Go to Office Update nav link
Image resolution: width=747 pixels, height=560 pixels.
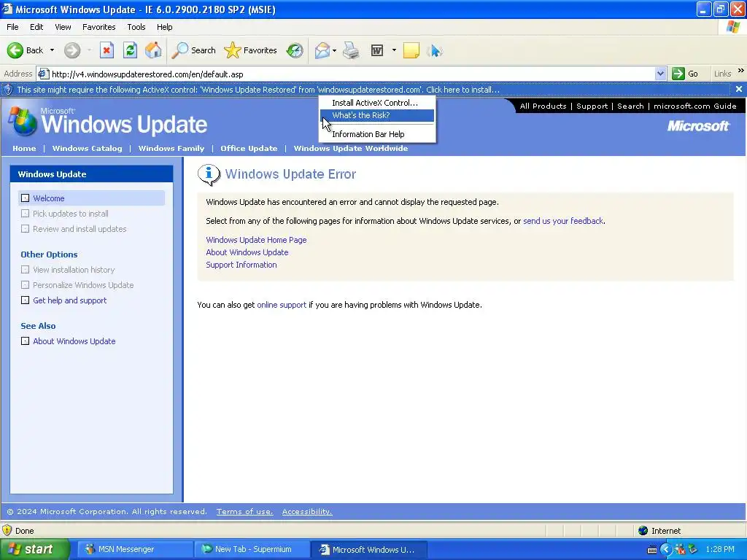(249, 148)
